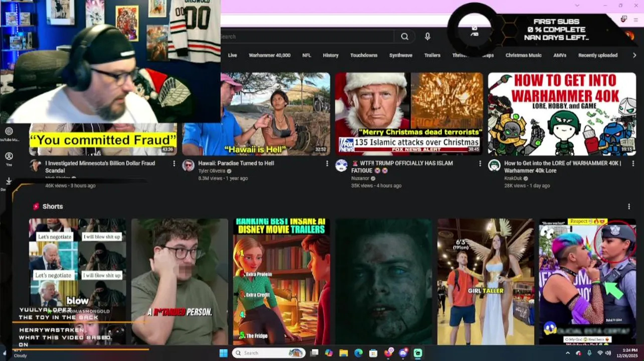Viewport: 644px width, 361px height.
Task: Open more options for Warhammer 40K Lore video
Action: click(633, 163)
